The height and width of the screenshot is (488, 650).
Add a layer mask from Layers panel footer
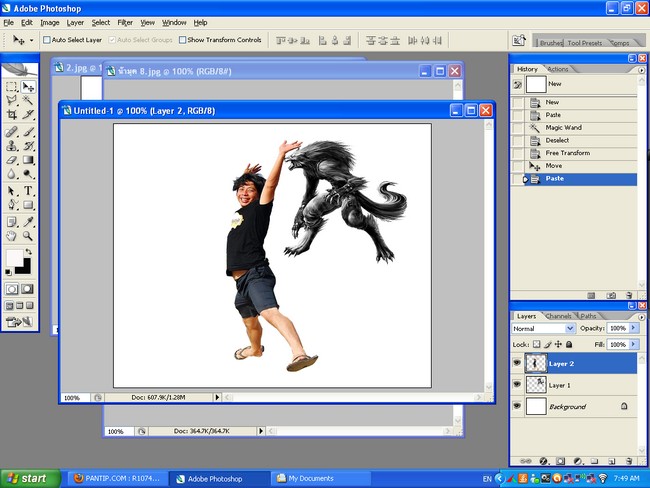click(x=560, y=461)
